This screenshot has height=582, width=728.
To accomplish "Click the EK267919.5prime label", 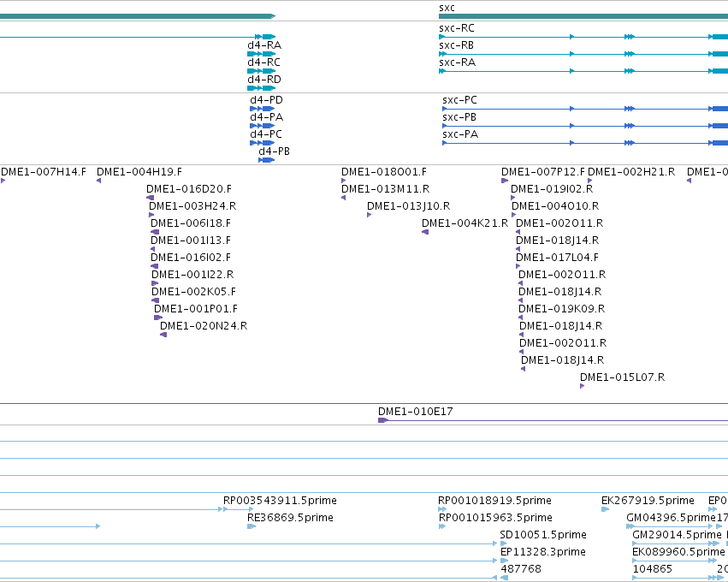I will click(648, 502).
